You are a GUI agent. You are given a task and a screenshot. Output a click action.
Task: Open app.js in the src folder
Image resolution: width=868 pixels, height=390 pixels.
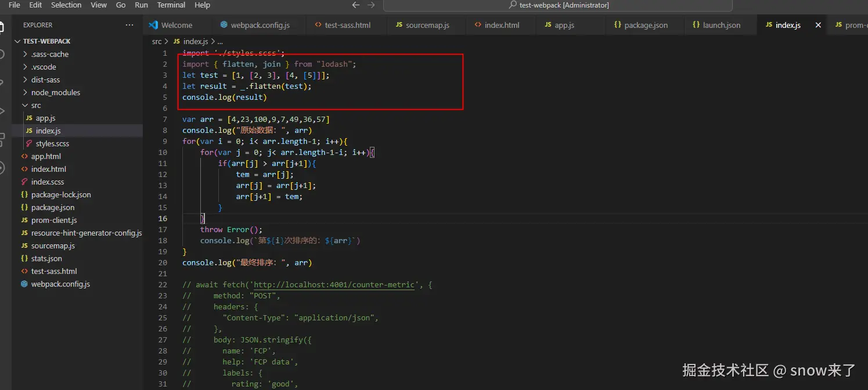pos(77,118)
